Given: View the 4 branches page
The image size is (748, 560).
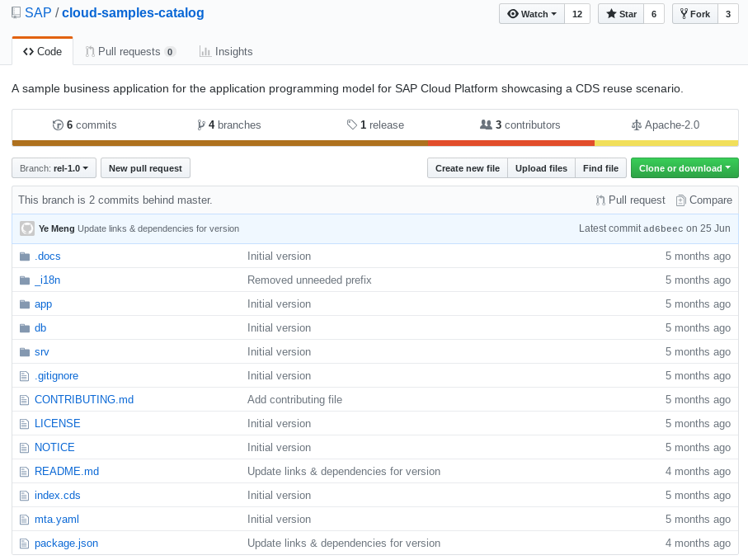Looking at the screenshot, I should pyautogui.click(x=229, y=125).
